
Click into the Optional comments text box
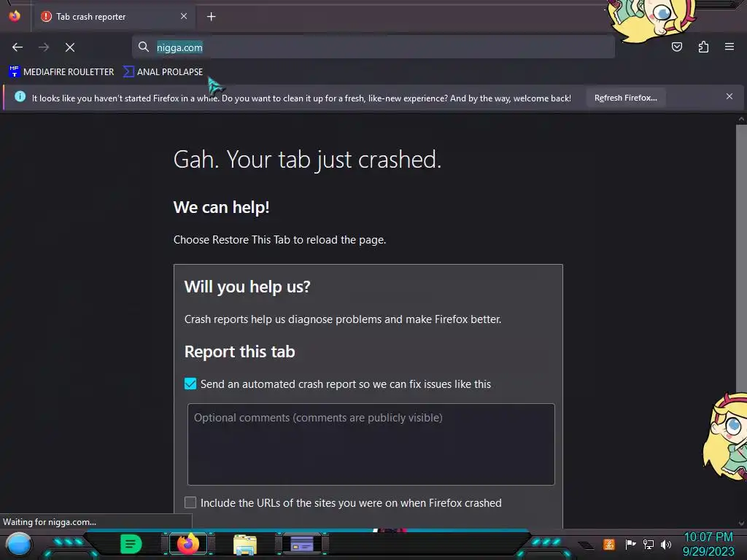(371, 444)
